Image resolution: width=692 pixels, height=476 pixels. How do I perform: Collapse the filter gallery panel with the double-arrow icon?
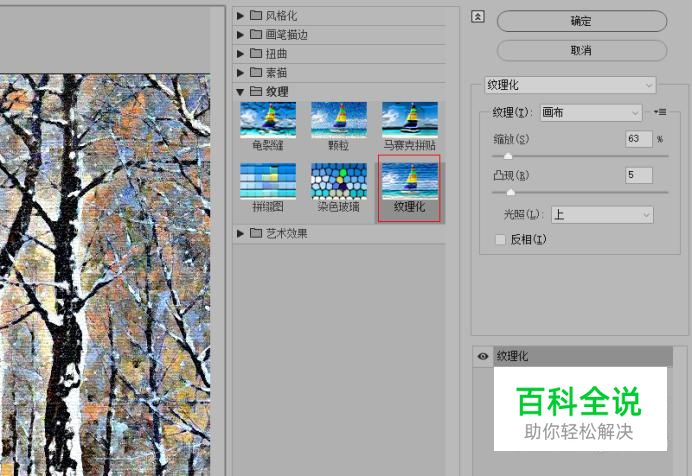[478, 17]
